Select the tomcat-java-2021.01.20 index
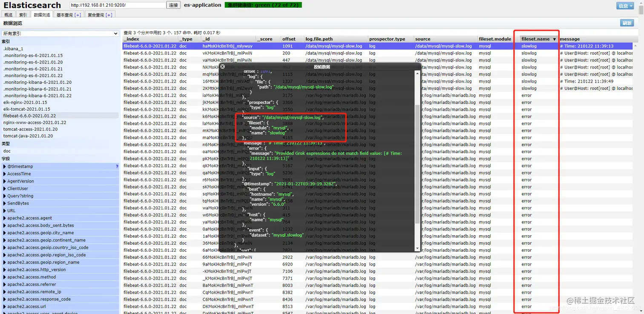 tap(60, 136)
